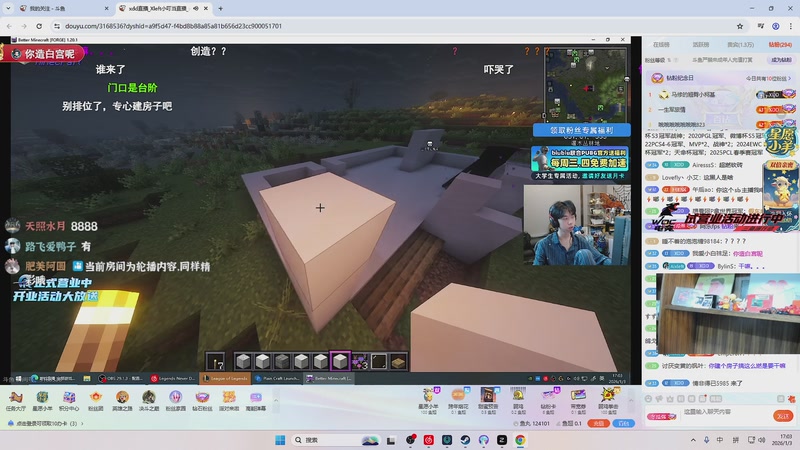This screenshot has height=450, width=800.
Task: Send the chat message with 发送
Action: pos(783,416)
